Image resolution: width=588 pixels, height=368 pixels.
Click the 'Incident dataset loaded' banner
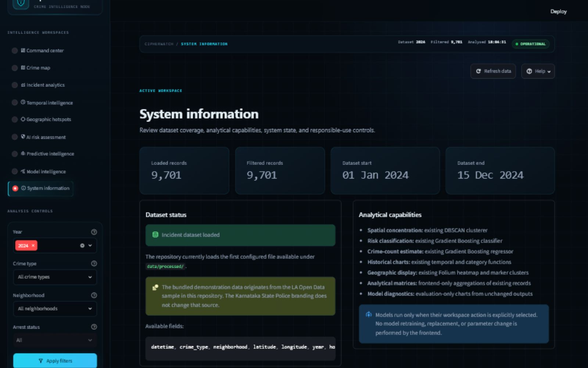coord(240,235)
